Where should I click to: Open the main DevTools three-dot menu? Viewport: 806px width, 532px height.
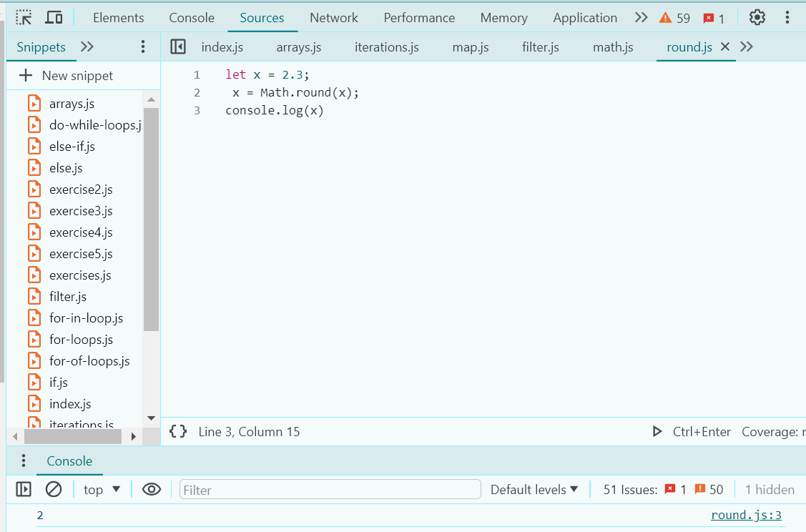click(787, 17)
